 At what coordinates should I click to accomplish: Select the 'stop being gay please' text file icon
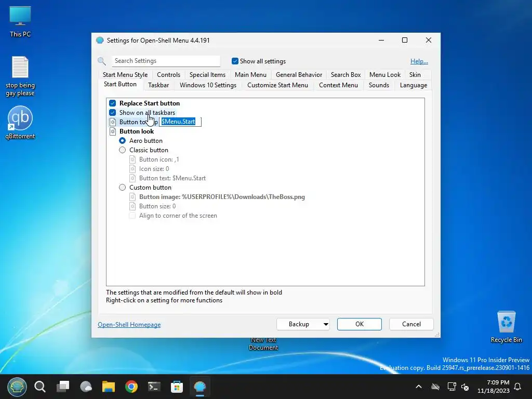(20, 76)
